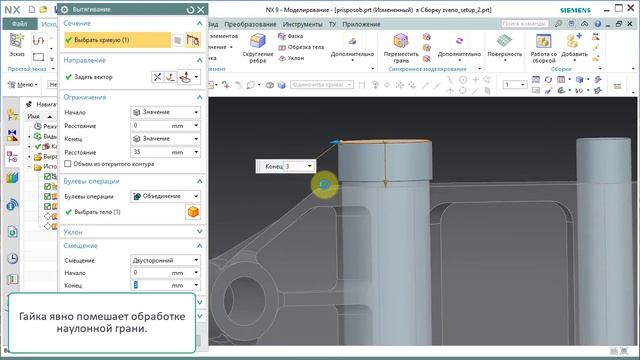Click Выбрать тело (1) selection step
The image size is (640, 360).
(x=93, y=212)
